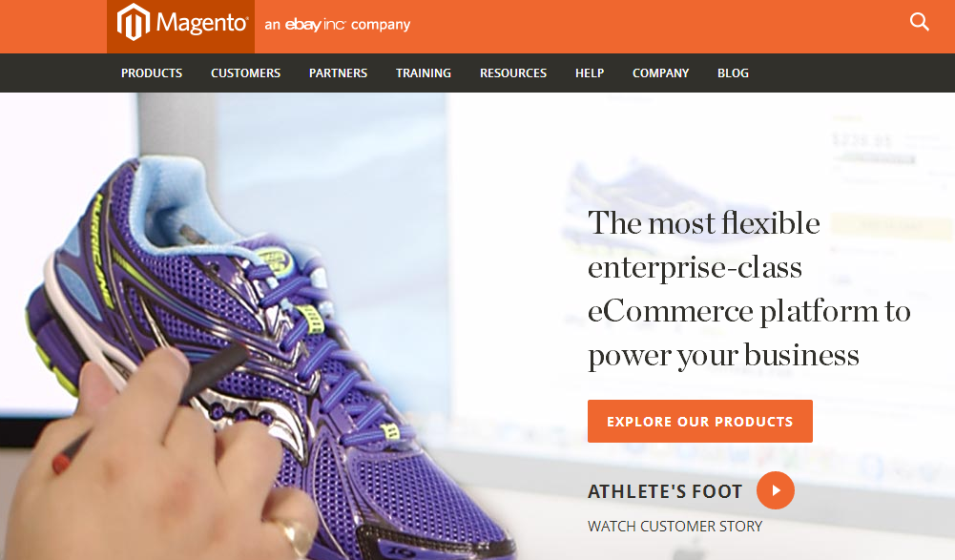Click the flexible eCommerce platform headline
Screen dimensions: 955x560
point(749,289)
